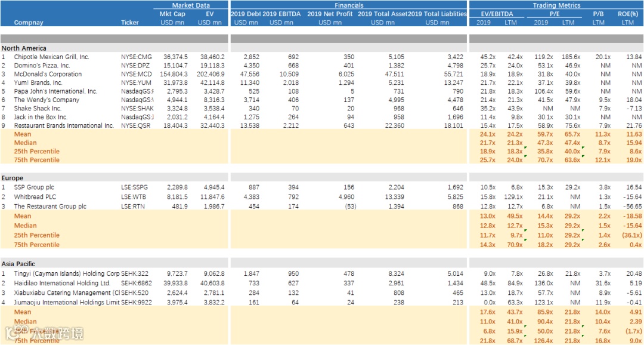Click the Shake Shack Inc. company cell
The image size is (644, 345).
coord(38,109)
